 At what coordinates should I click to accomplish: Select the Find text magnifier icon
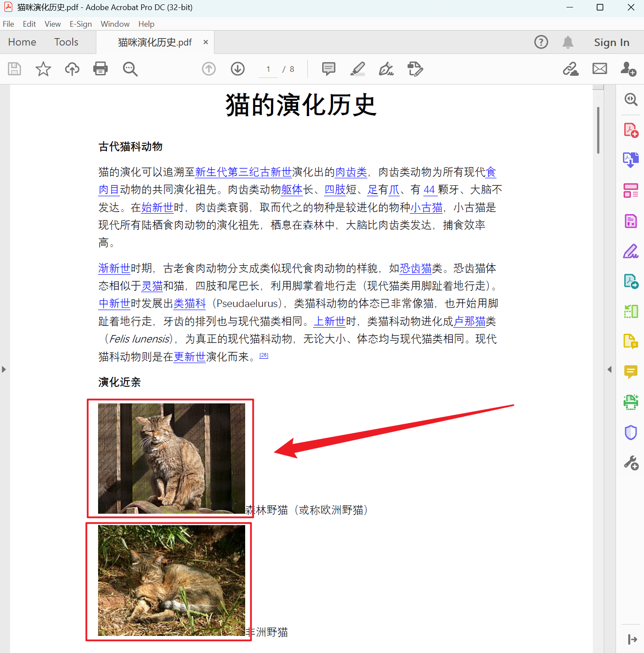(x=130, y=69)
